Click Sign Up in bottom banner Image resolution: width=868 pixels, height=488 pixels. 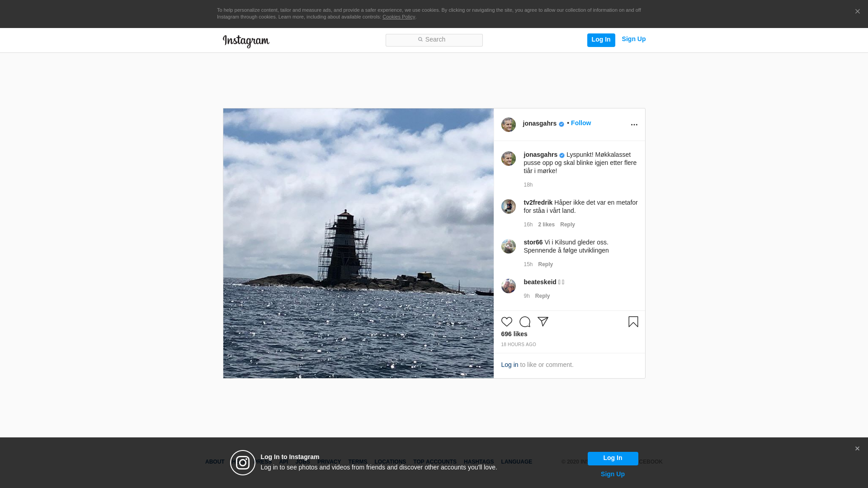coord(613,474)
